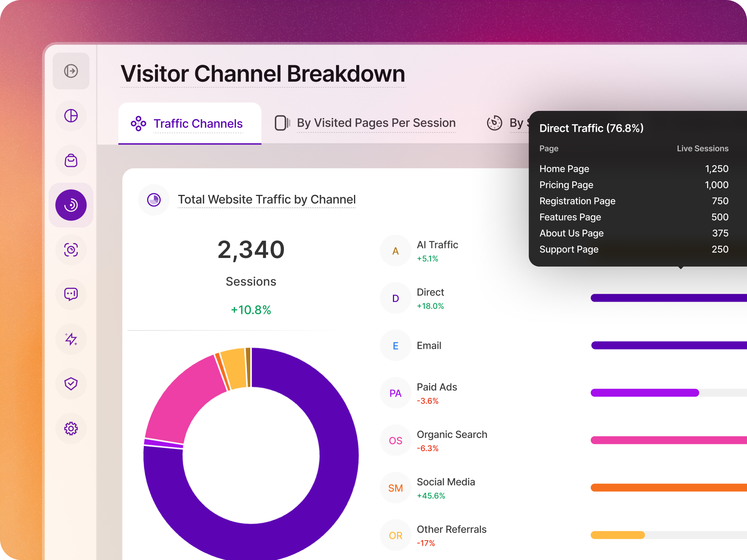Click the '1,250' Home Page sessions value
This screenshot has height=560, width=747.
[x=717, y=169]
